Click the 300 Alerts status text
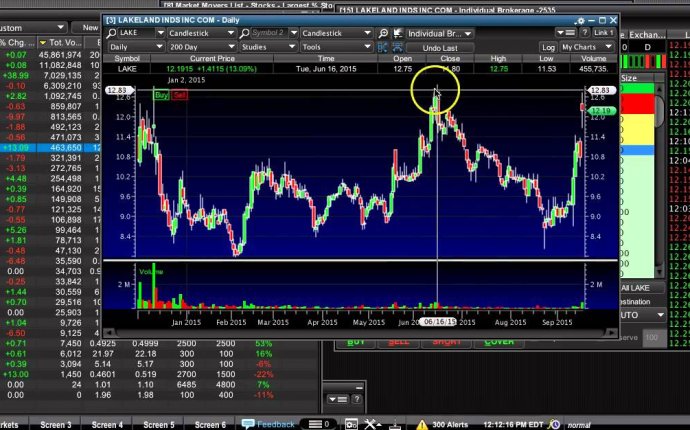 [450, 425]
